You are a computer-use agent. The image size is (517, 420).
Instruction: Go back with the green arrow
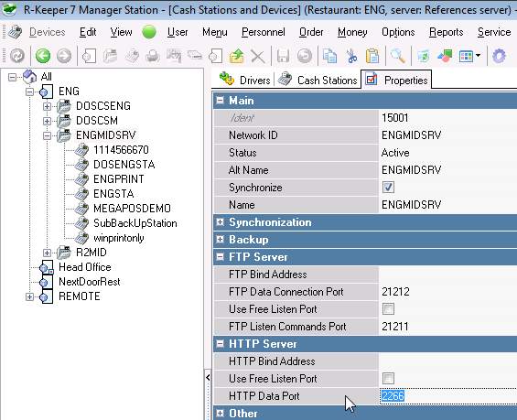(43, 56)
